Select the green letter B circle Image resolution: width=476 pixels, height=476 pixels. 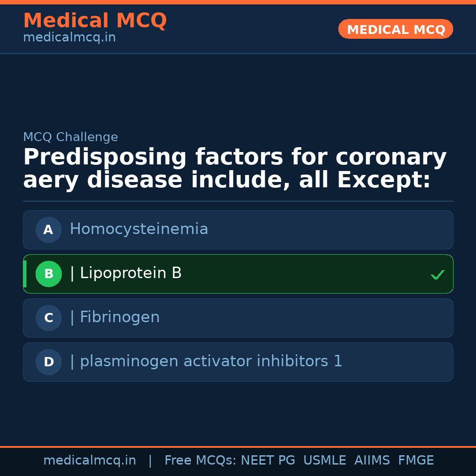pos(48,274)
